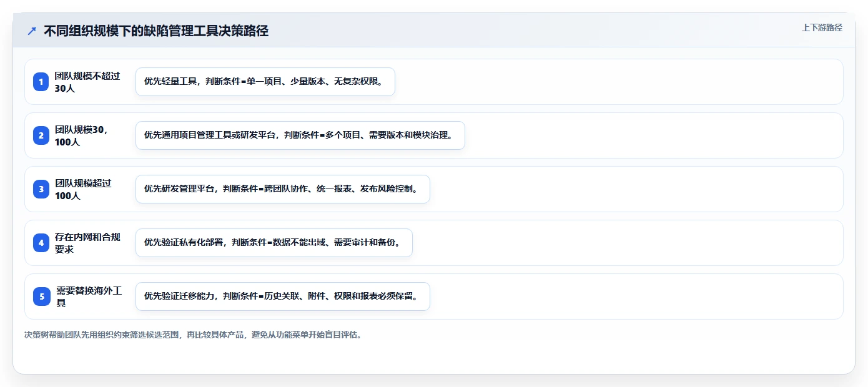Click the 团队规模超过100人 label

pyautogui.click(x=83, y=189)
